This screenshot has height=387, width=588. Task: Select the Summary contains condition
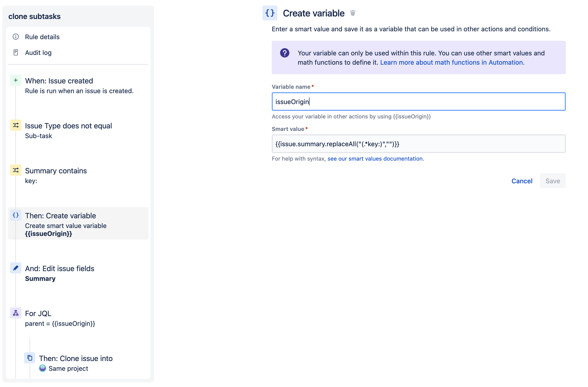click(x=56, y=171)
